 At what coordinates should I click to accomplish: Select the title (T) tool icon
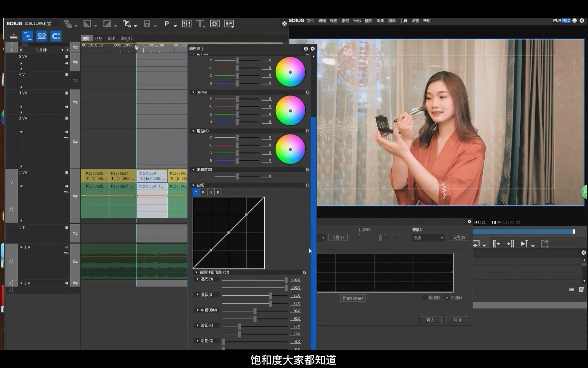click(x=200, y=24)
